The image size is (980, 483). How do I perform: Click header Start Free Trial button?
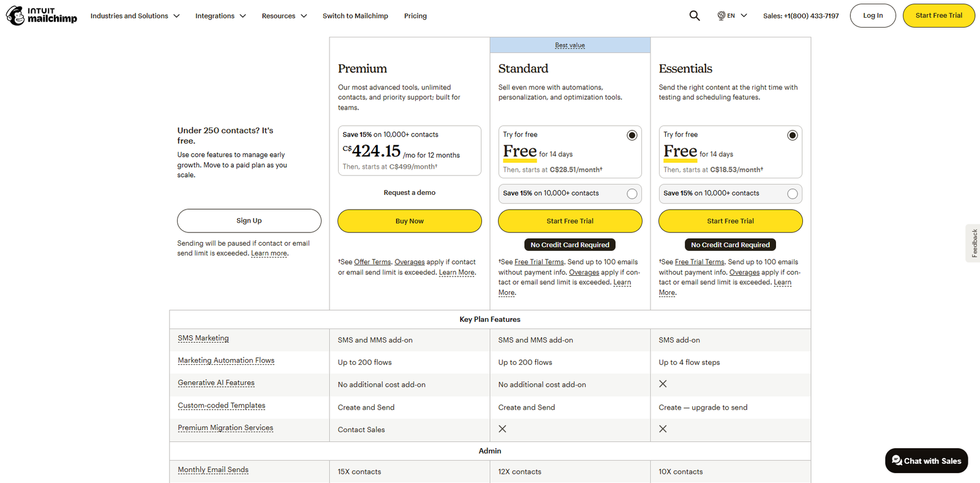tap(939, 16)
